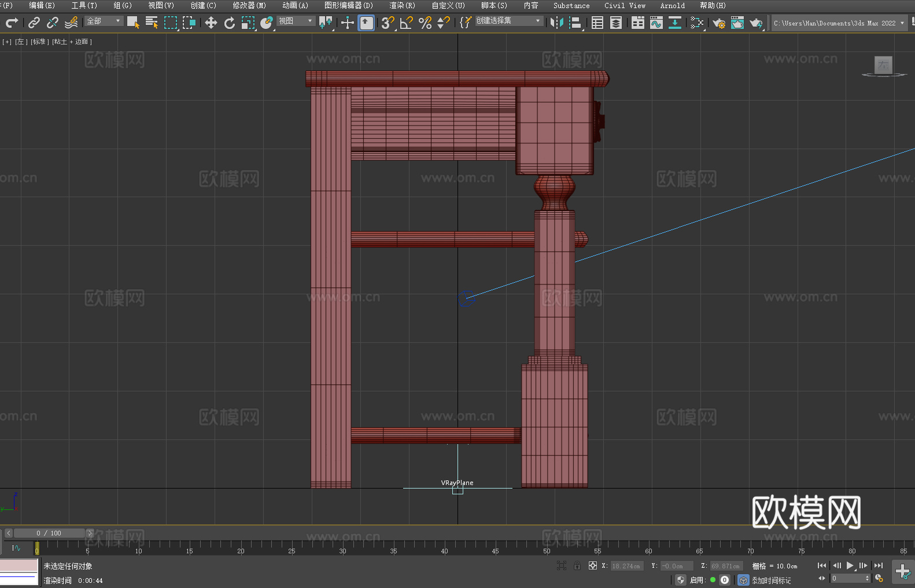Open the 创建选择集 named selection dropdown
This screenshot has height=588, width=915.
coord(509,21)
